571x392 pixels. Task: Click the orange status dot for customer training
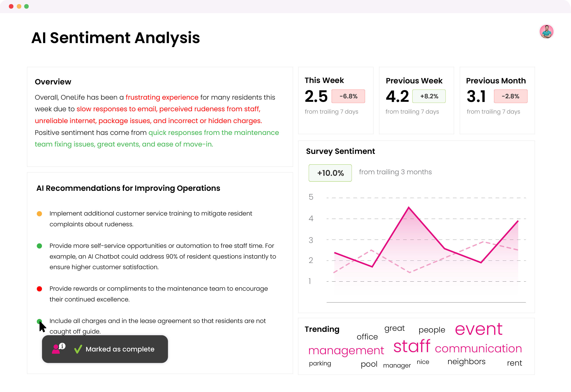point(39,214)
